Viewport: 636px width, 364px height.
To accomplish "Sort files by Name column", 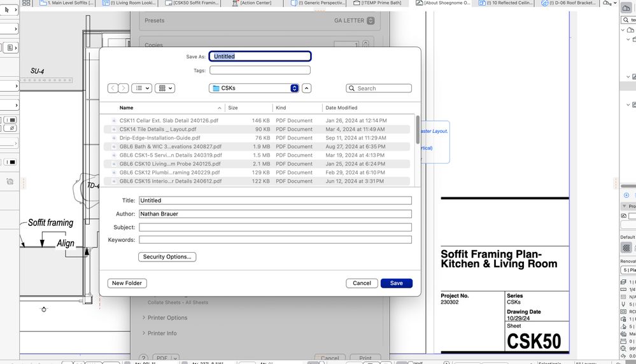I will click(x=126, y=108).
